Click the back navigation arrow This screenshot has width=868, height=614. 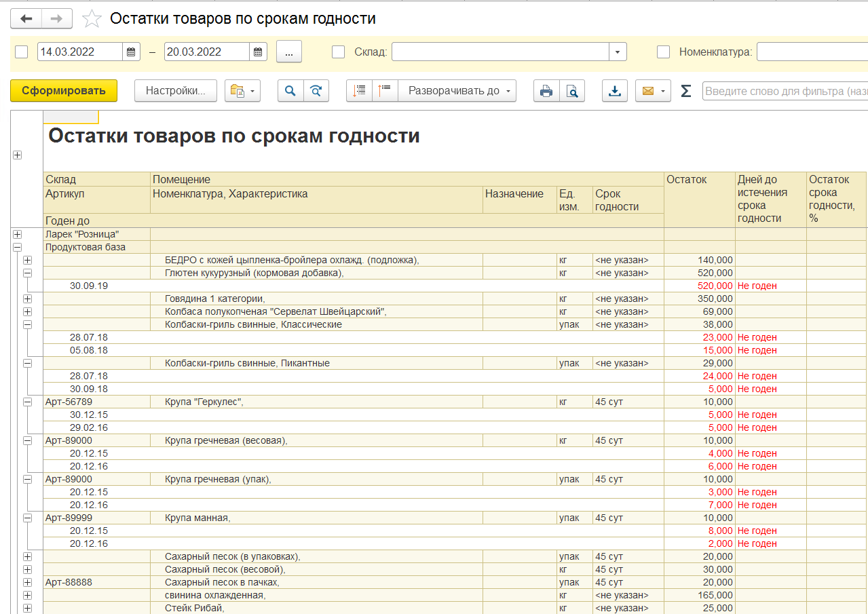26,19
